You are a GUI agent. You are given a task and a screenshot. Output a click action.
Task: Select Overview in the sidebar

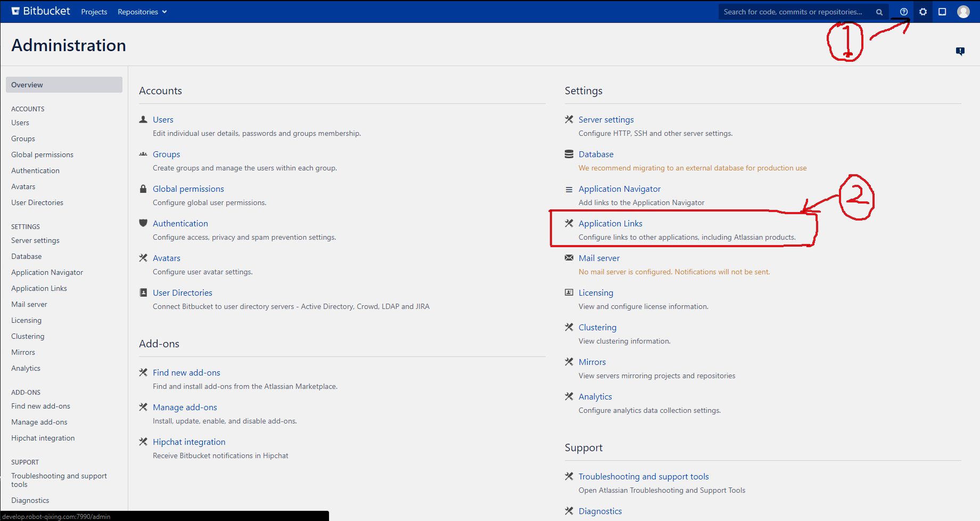pos(64,85)
